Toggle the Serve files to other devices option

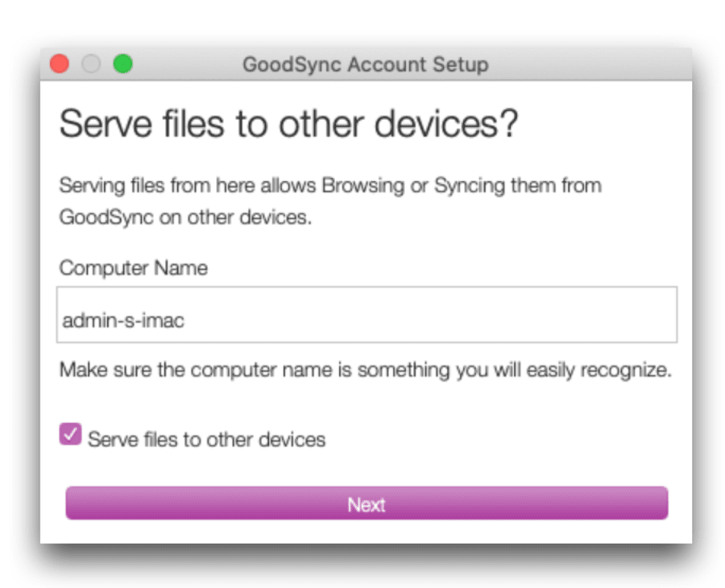71,434
